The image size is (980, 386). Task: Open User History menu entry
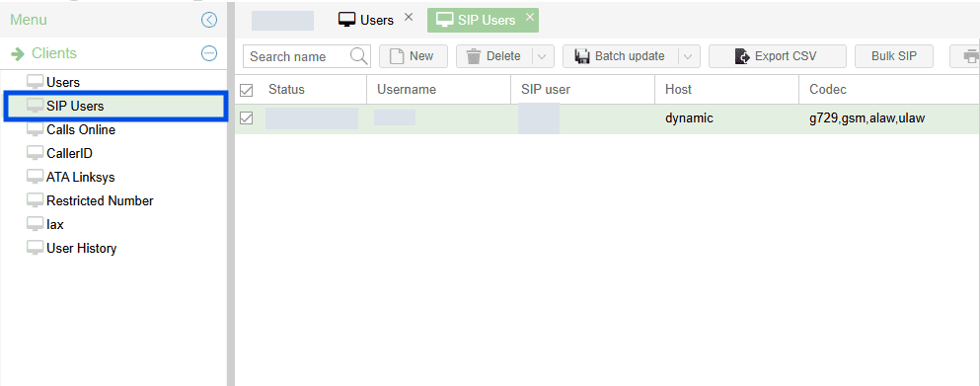81,249
